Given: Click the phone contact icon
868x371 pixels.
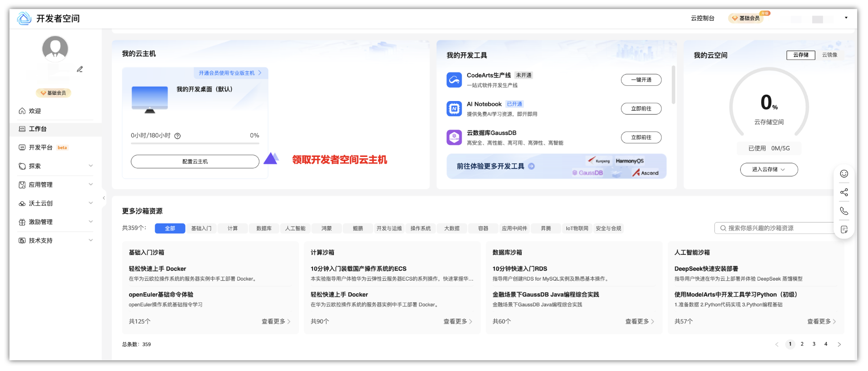Looking at the screenshot, I should (844, 211).
